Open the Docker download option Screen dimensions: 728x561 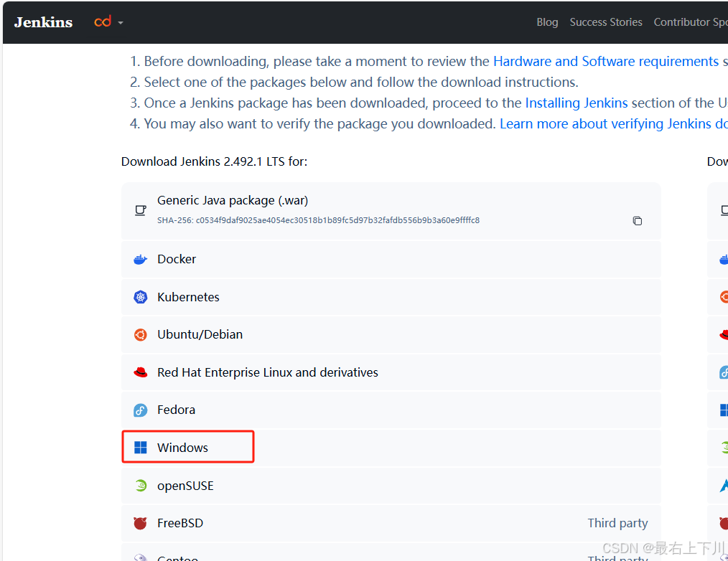(391, 260)
